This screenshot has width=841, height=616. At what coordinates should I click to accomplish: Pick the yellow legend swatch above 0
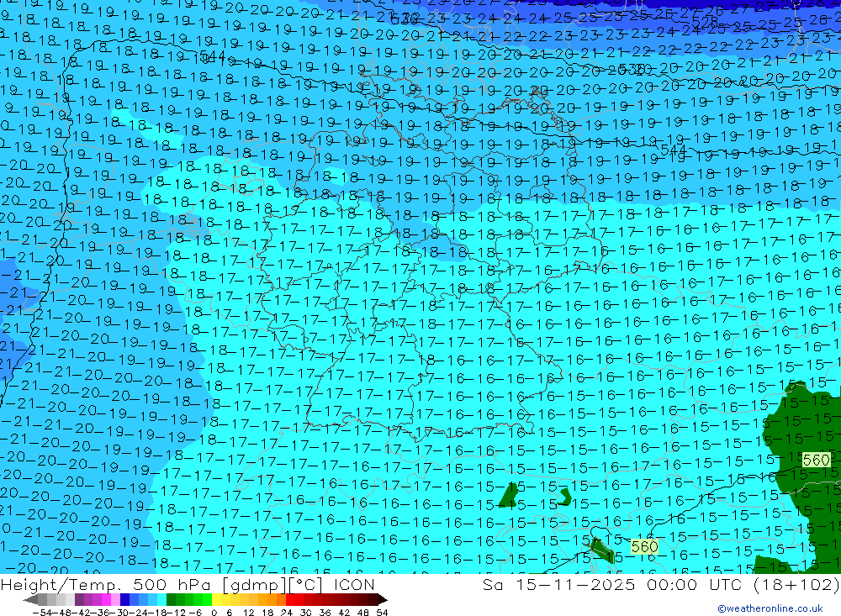click(216, 599)
